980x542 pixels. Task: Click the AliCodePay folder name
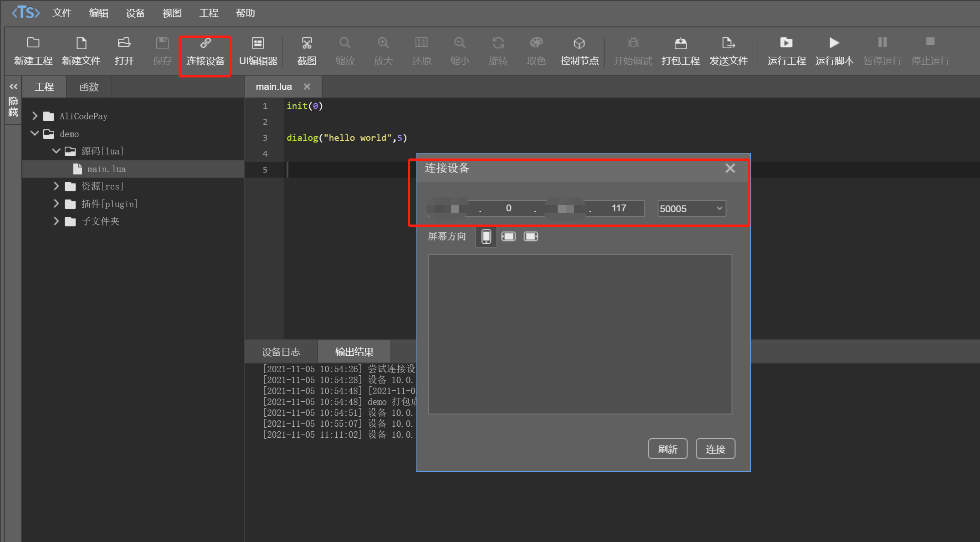pyautogui.click(x=83, y=116)
